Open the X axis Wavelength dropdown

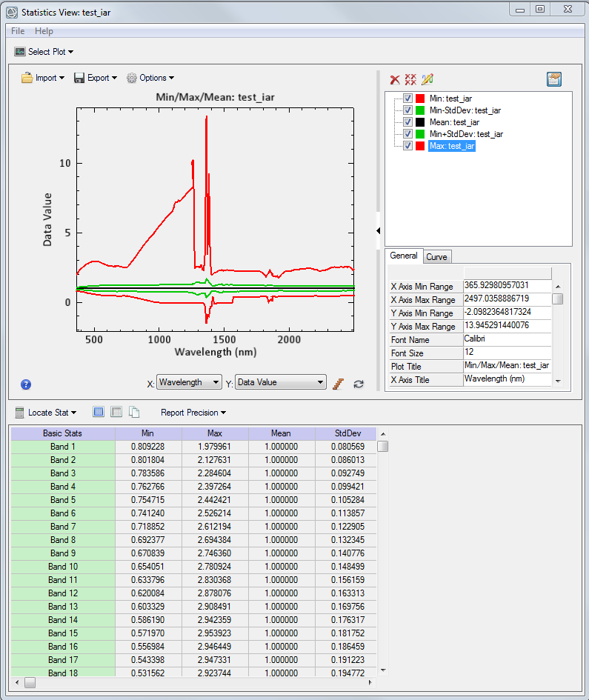[x=189, y=382]
